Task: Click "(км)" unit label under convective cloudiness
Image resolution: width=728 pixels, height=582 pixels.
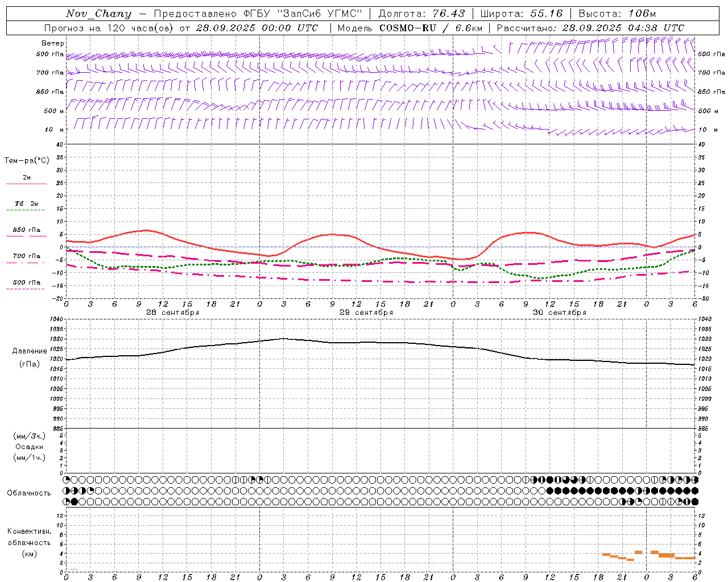Action: (x=30, y=554)
